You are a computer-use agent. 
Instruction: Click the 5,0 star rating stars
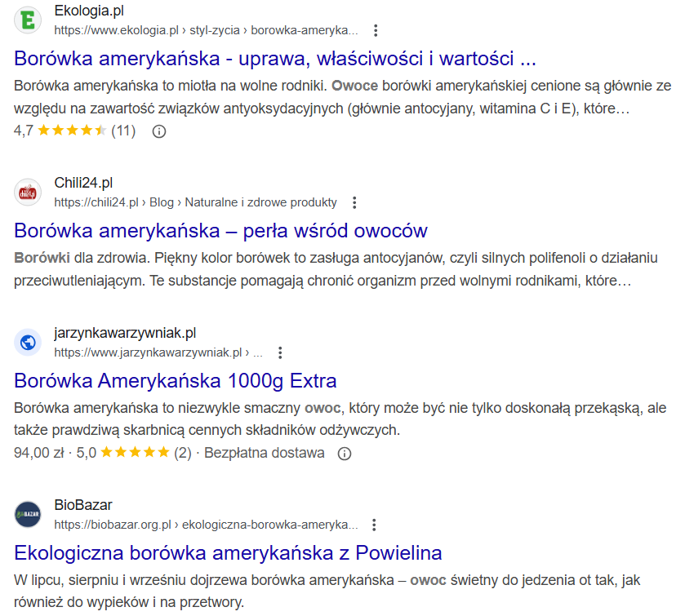(135, 453)
